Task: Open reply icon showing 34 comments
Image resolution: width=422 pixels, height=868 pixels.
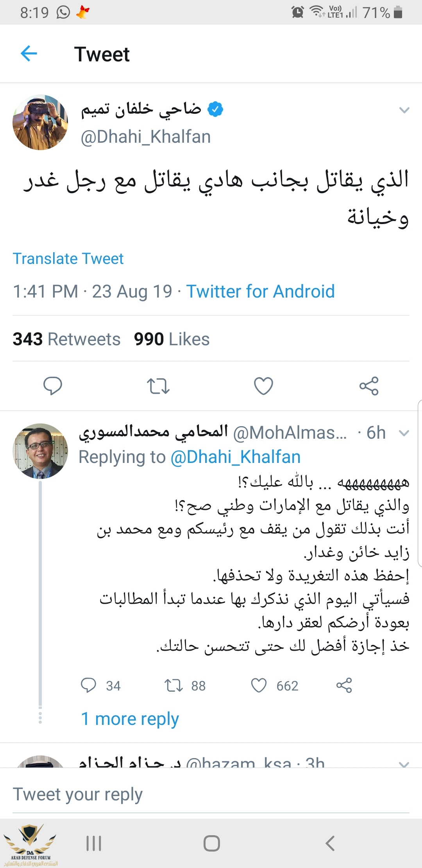Action: tap(89, 685)
